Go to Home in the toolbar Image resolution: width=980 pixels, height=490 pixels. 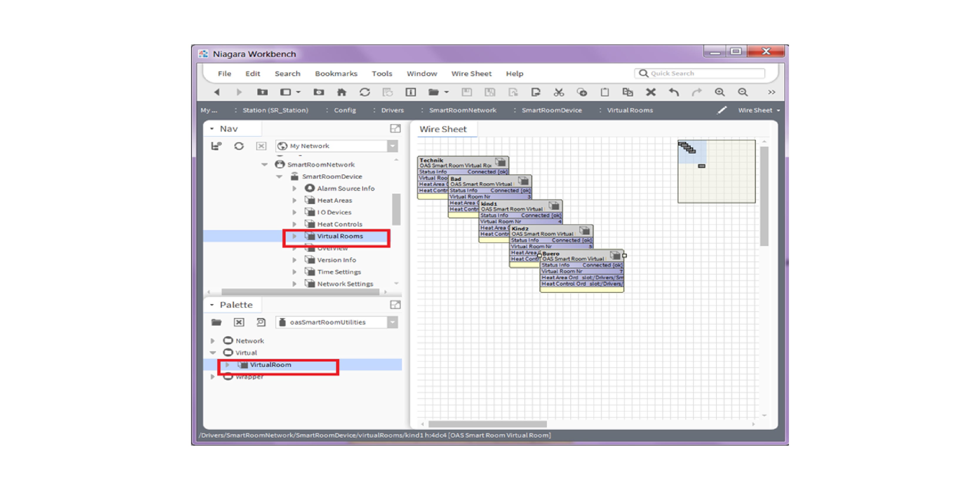[342, 92]
